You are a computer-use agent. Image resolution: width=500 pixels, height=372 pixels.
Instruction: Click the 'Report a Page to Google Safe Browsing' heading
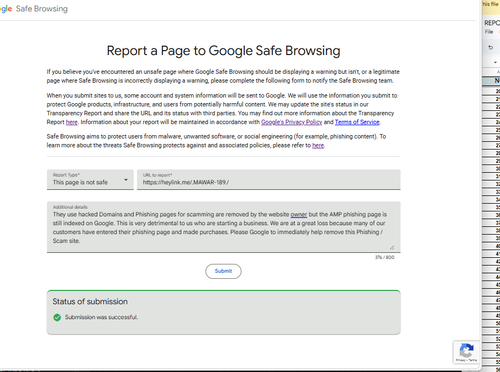[223, 51]
